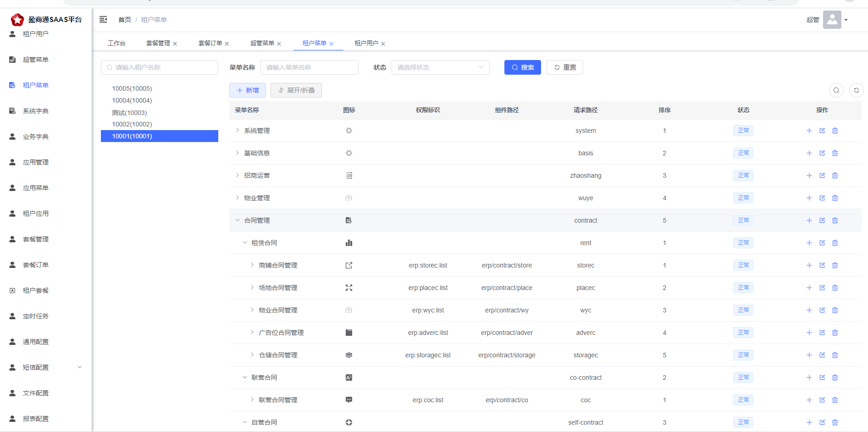Close the 套餐管理 tab
The height and width of the screenshot is (432, 868).
(x=175, y=44)
